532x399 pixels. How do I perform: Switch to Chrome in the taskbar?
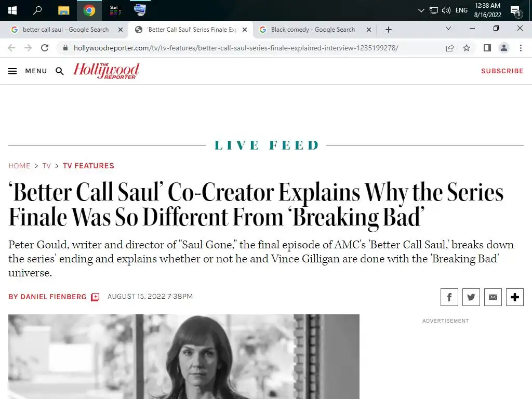pyautogui.click(x=89, y=10)
